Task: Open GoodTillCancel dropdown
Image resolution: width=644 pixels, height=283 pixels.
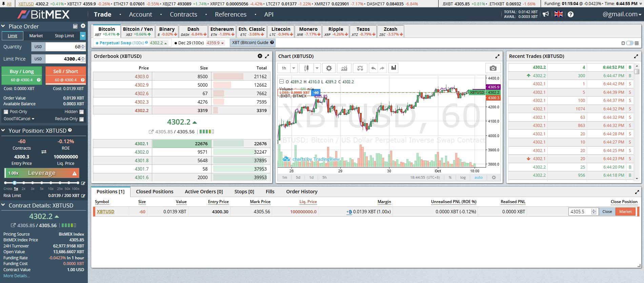Action: pyautogui.click(x=19, y=119)
